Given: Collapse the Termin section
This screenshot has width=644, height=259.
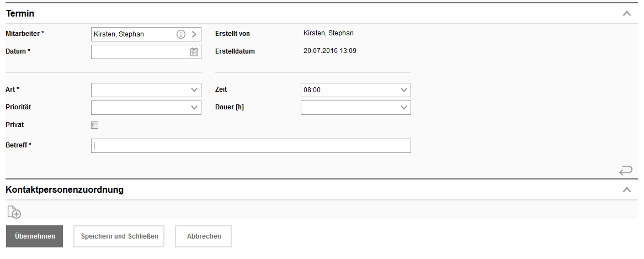Looking at the screenshot, I should point(626,13).
